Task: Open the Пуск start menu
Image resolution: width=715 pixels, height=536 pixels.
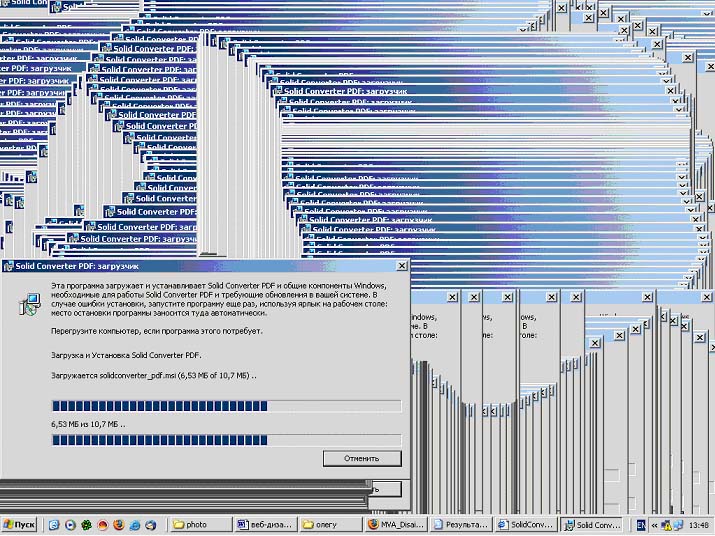Action: [x=19, y=524]
